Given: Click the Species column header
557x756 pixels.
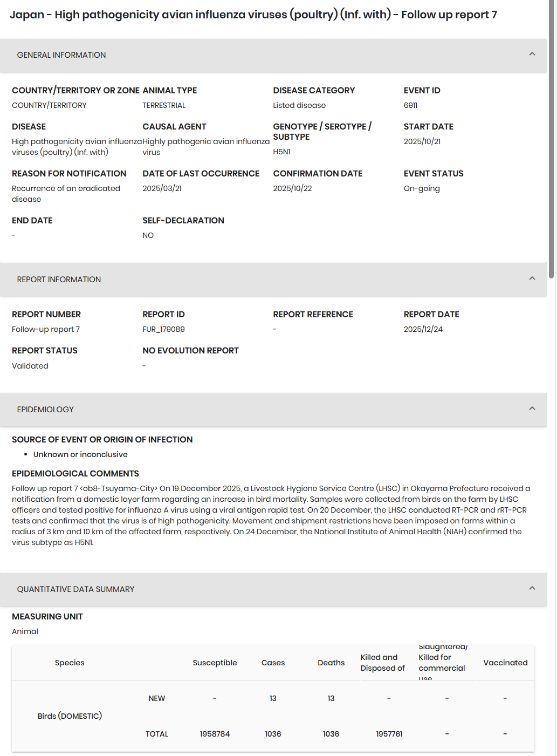Looking at the screenshot, I should tap(70, 663).
